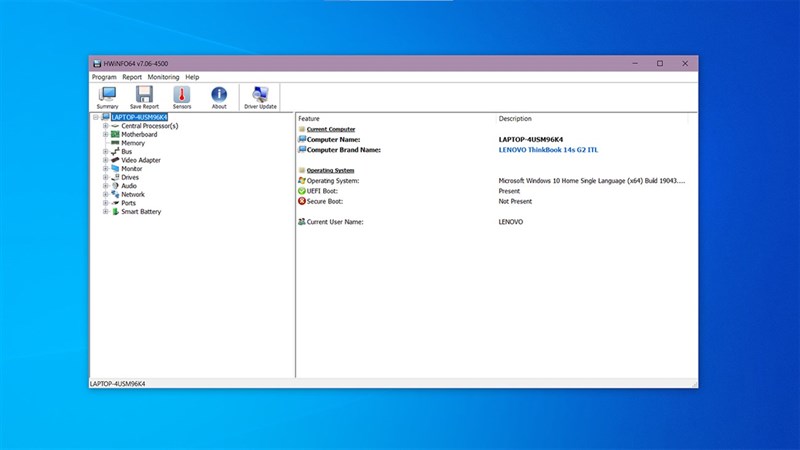
Task: Launch Driver Update from the toolbar
Action: pyautogui.click(x=260, y=96)
